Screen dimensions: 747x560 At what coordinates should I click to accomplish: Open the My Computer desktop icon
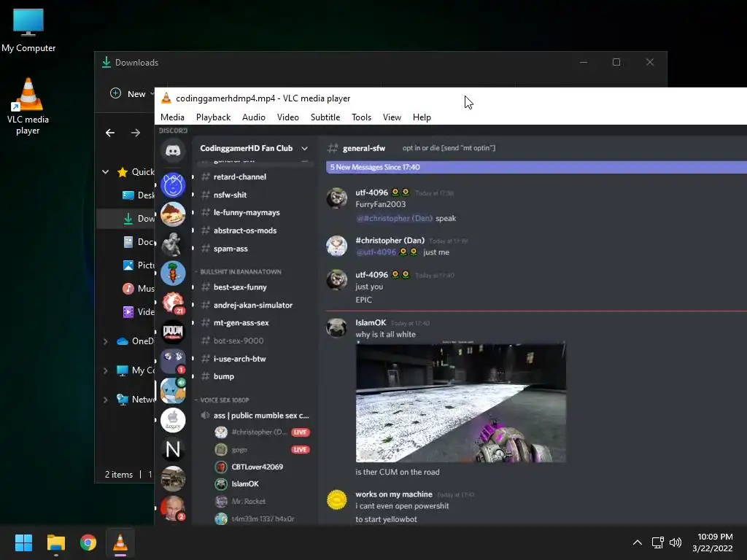tap(28, 31)
